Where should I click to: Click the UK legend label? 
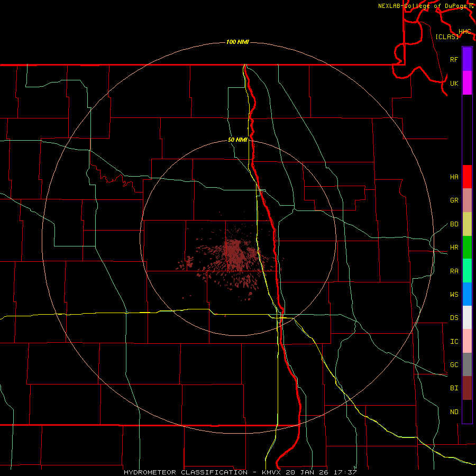(x=454, y=83)
